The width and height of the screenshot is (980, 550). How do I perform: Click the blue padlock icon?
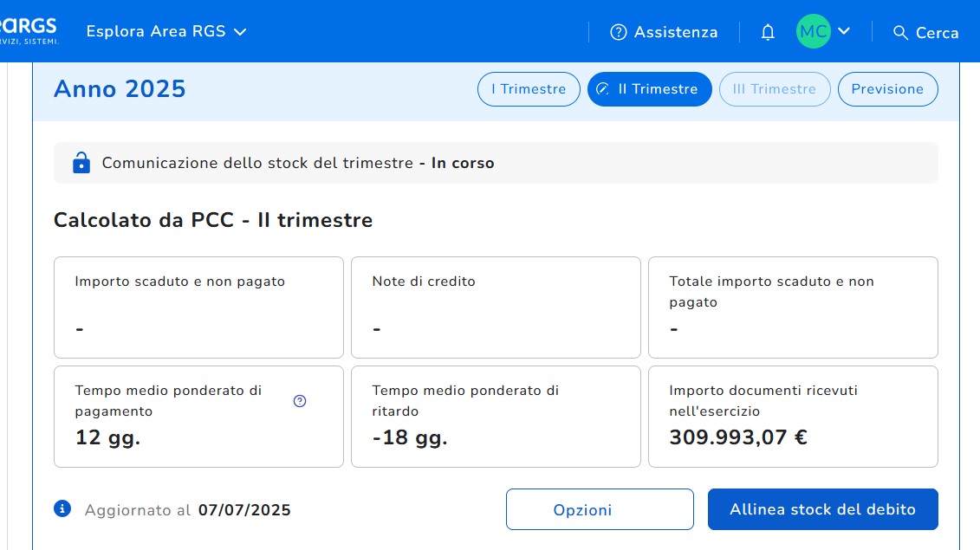81,163
